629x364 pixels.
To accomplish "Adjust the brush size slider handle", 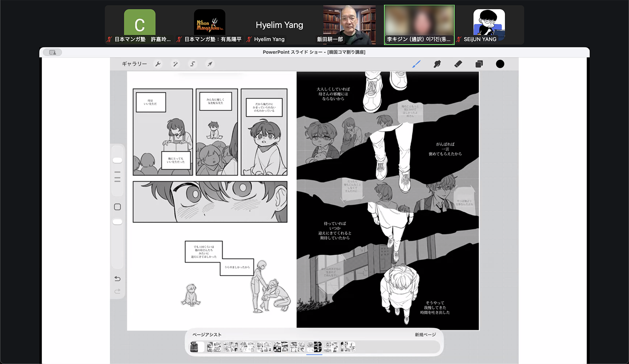I will (x=117, y=160).
